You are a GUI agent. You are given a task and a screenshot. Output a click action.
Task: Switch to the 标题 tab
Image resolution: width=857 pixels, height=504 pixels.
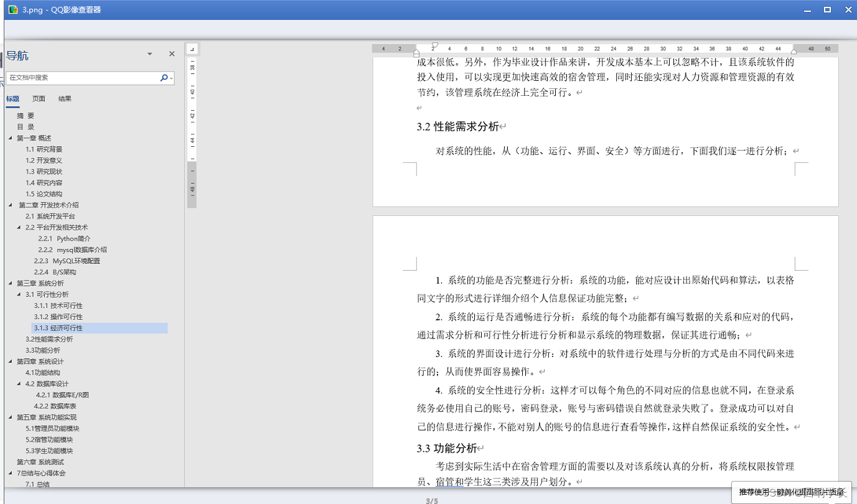pos(12,99)
